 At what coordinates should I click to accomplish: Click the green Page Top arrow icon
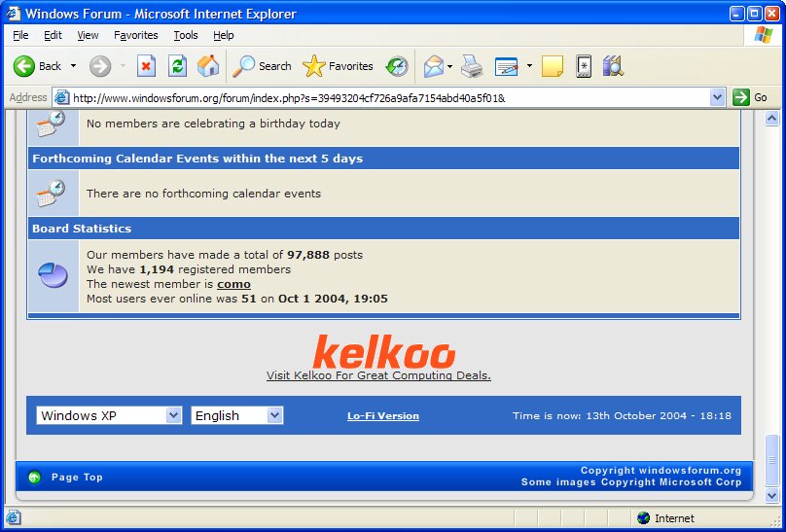click(35, 477)
